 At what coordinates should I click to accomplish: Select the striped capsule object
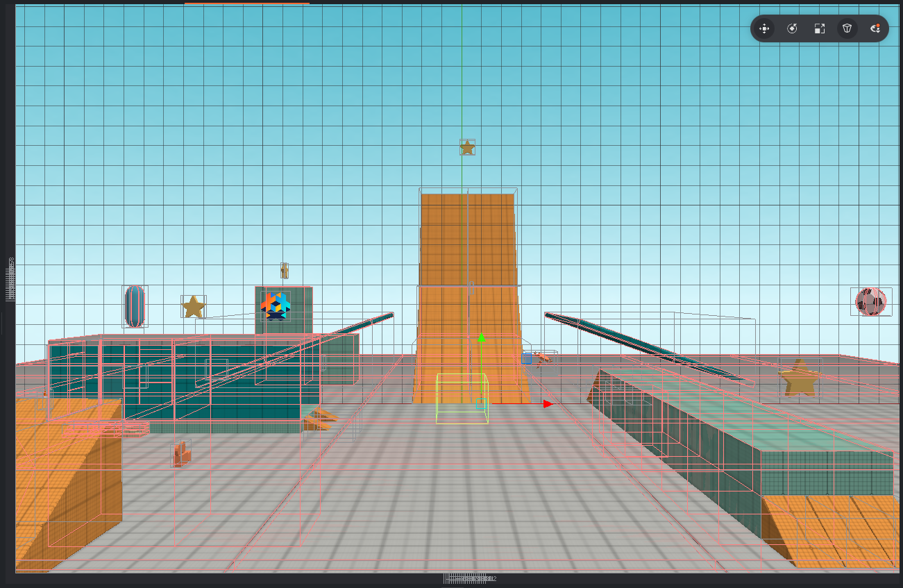(135, 306)
